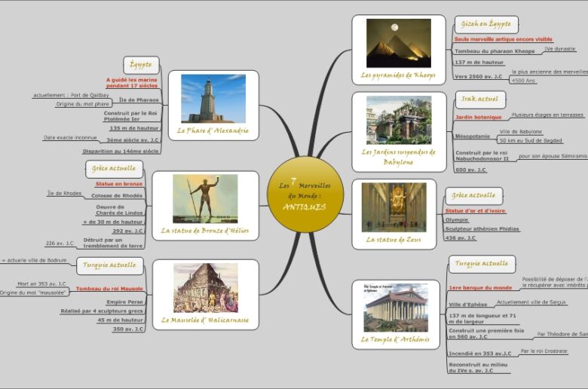Click the 'Tombeau du roi Mausole' item
Image resolution: width=588 pixels, height=389 pixels.
tap(109, 289)
